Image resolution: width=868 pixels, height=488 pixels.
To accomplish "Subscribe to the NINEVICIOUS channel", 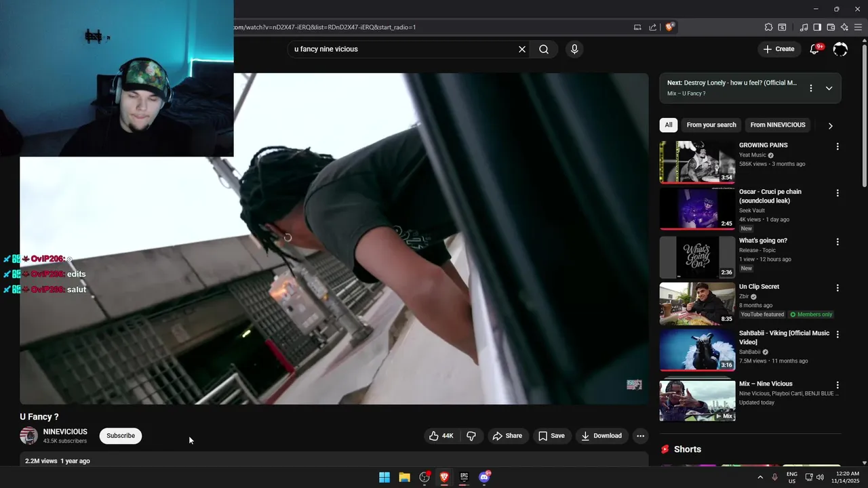I will tap(121, 436).
